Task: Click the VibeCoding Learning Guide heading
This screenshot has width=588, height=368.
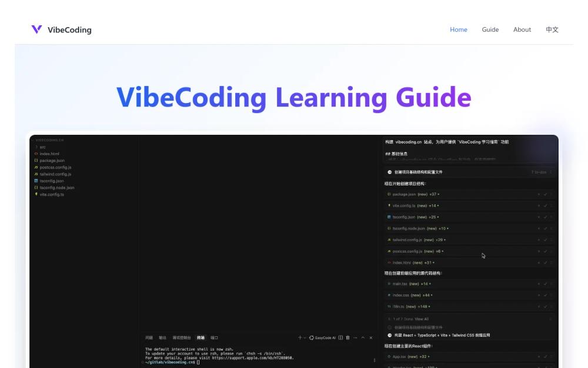Action: tap(293, 98)
